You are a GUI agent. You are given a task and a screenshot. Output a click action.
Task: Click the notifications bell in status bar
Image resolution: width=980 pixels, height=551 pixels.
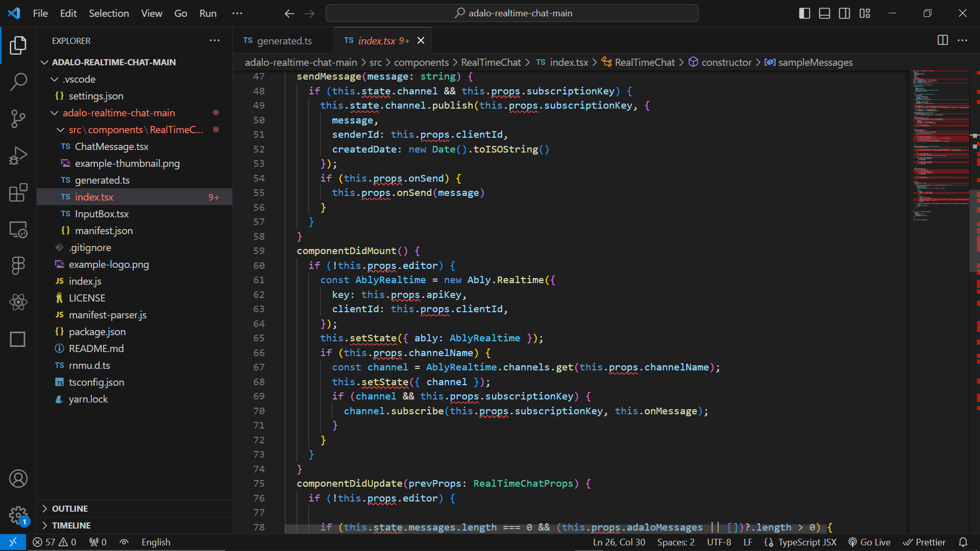(x=963, y=542)
